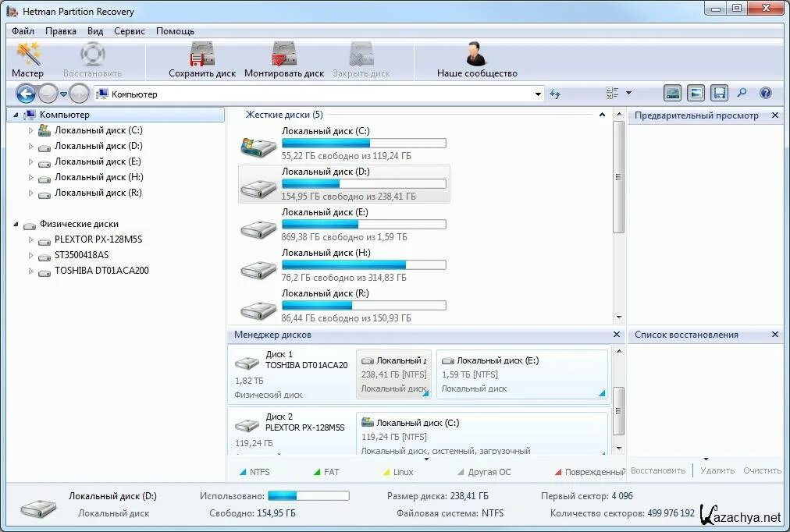Open the view mode dropdown arrow
The image size is (790, 532).
(x=628, y=93)
